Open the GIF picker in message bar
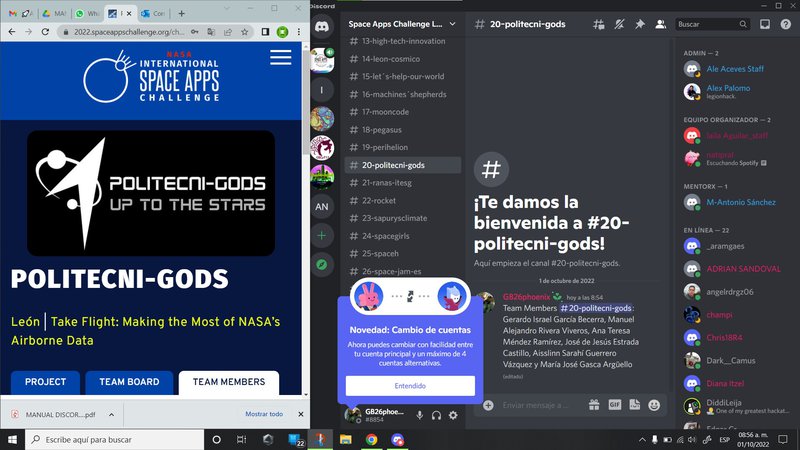The height and width of the screenshot is (450, 800). coord(615,406)
